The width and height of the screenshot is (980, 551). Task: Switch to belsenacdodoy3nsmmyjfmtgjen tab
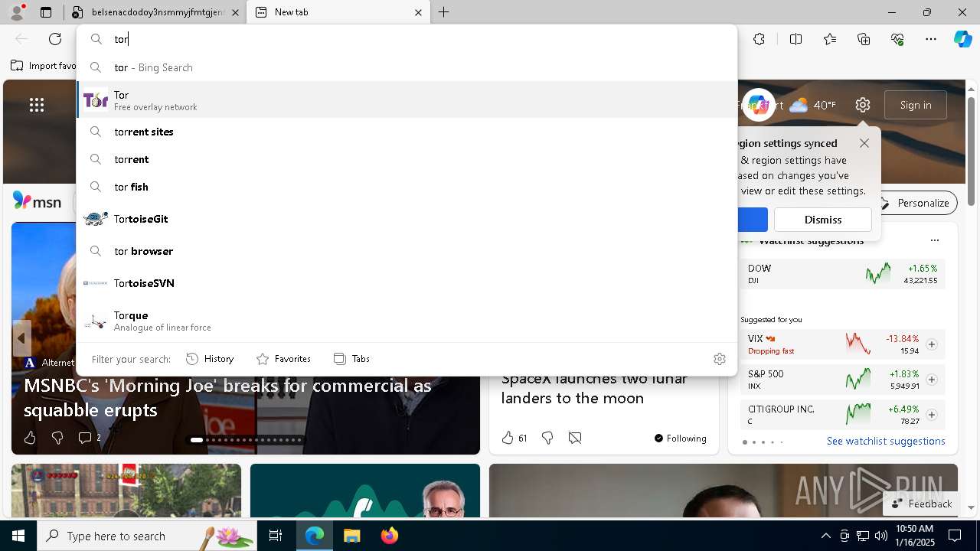pyautogui.click(x=155, y=12)
